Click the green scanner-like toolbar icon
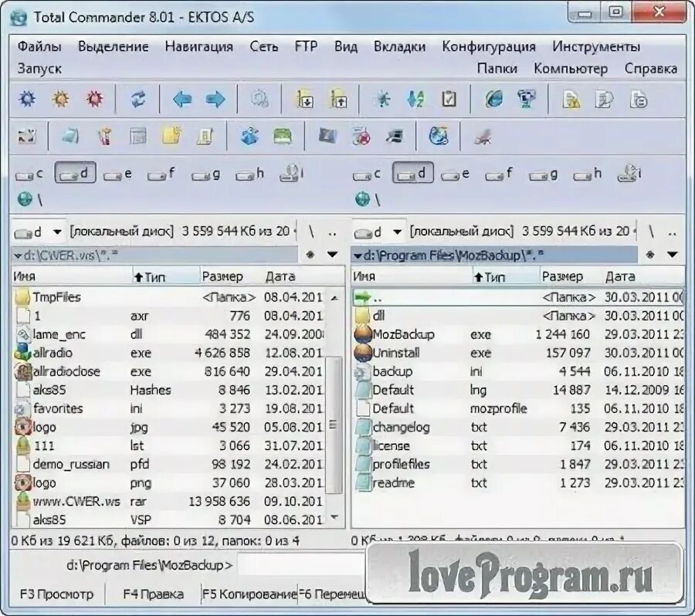The height and width of the screenshot is (616, 695). [283, 136]
